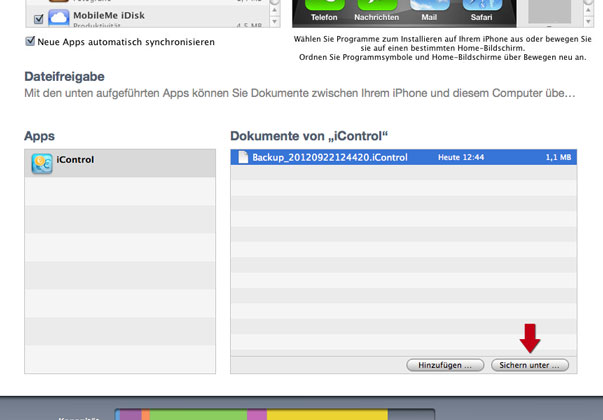Click the purple segment at capacity bar start

(x=130, y=415)
